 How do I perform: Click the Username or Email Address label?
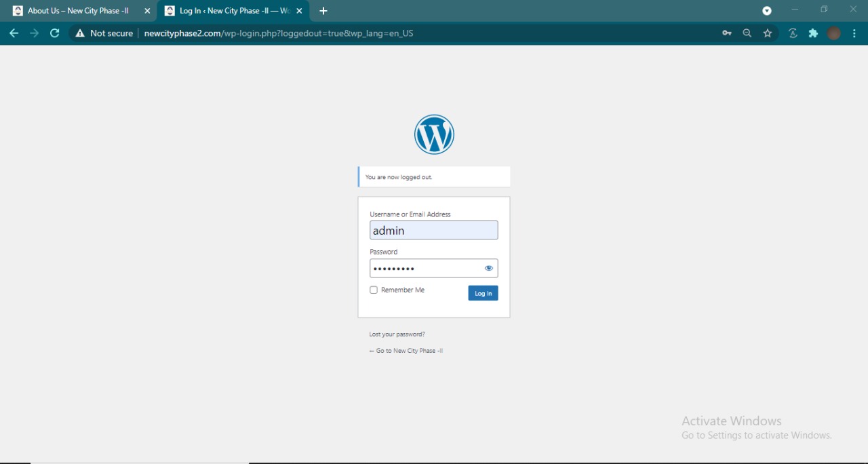[410, 214]
